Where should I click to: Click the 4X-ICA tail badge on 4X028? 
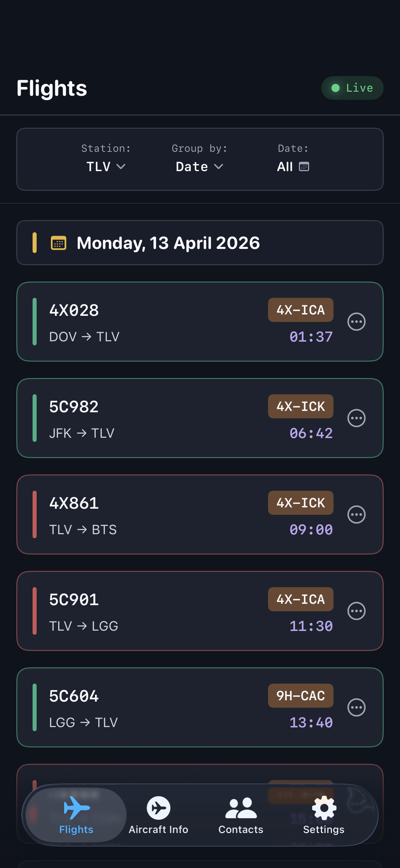(x=301, y=310)
